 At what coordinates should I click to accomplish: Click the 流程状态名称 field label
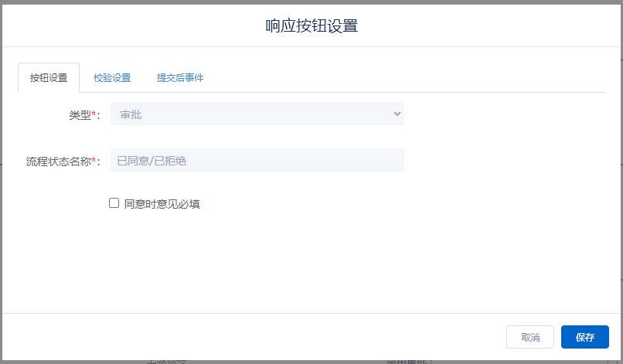coord(58,162)
